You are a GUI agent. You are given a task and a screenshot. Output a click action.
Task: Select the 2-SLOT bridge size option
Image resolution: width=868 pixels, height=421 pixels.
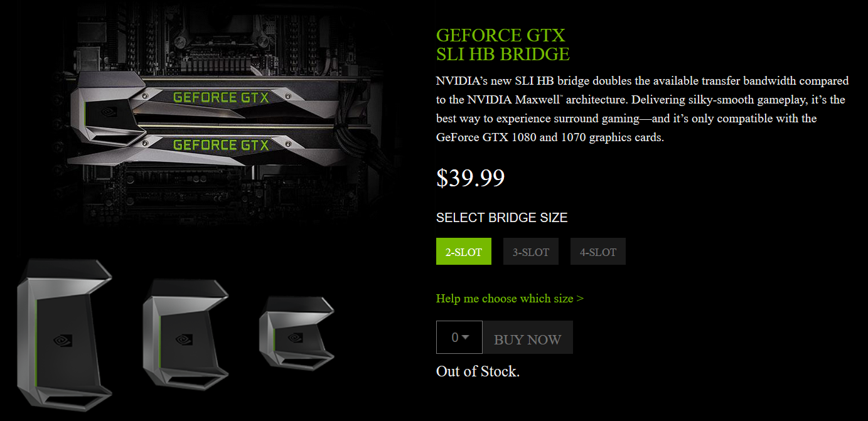point(464,252)
